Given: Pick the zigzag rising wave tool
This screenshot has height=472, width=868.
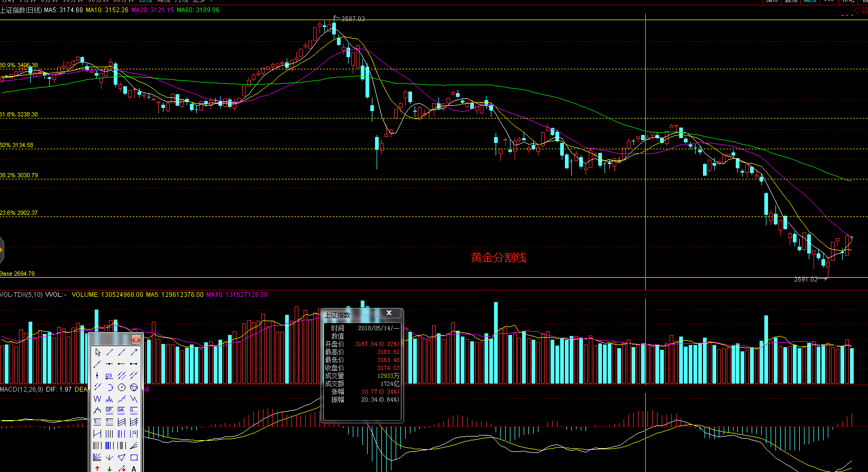Looking at the screenshot, I should [x=122, y=399].
